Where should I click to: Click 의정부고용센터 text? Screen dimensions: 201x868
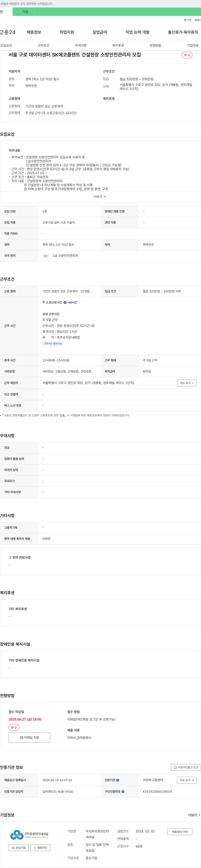click(x=153, y=780)
